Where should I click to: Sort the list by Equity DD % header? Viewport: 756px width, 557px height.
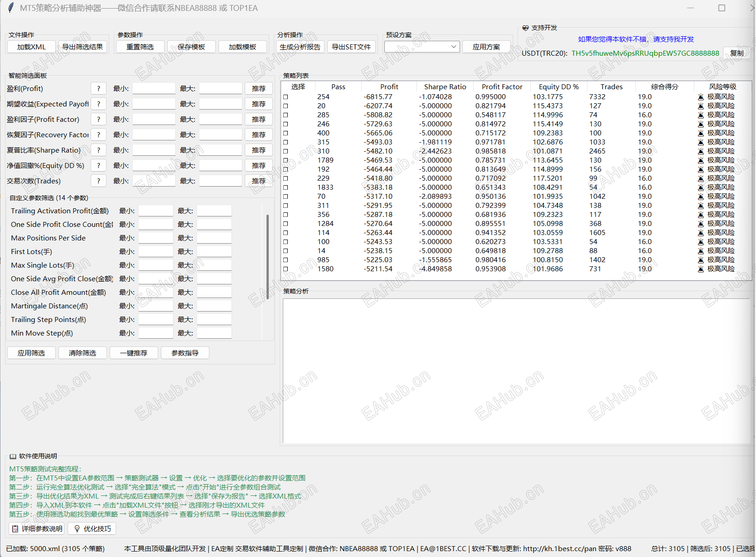click(558, 86)
